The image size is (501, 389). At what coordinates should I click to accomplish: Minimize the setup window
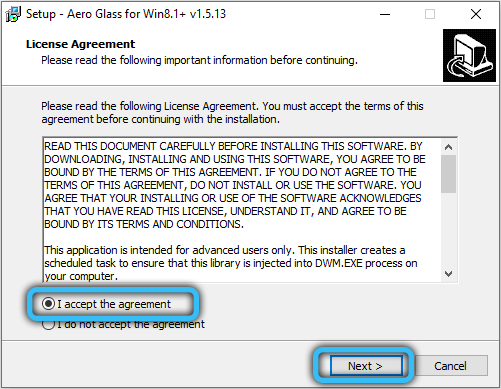click(x=385, y=14)
